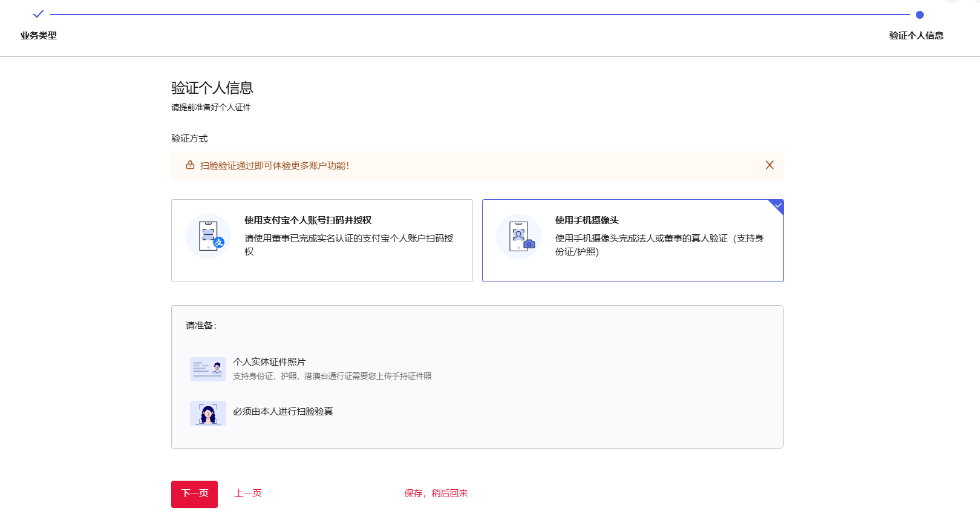Click the progress line between the steps
Screen dimensions: 980x514
479,15
